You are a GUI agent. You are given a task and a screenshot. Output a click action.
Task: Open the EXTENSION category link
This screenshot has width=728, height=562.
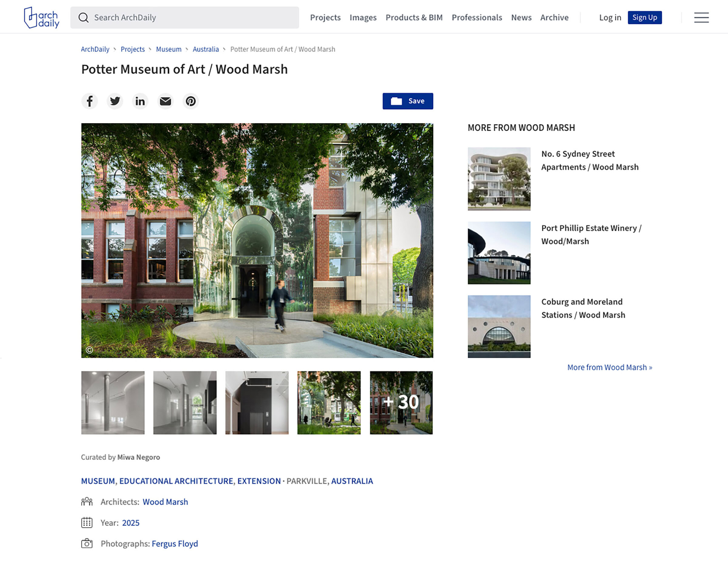pos(259,481)
